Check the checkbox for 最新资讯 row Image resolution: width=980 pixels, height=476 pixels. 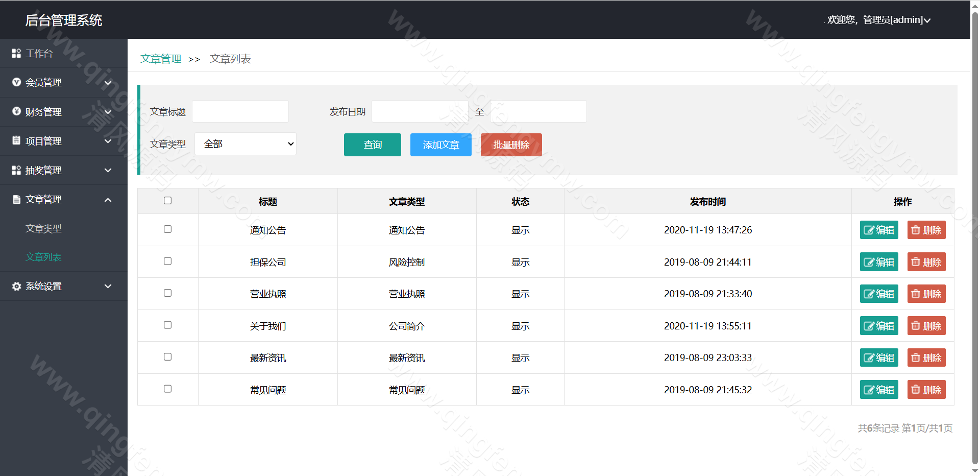(x=167, y=357)
